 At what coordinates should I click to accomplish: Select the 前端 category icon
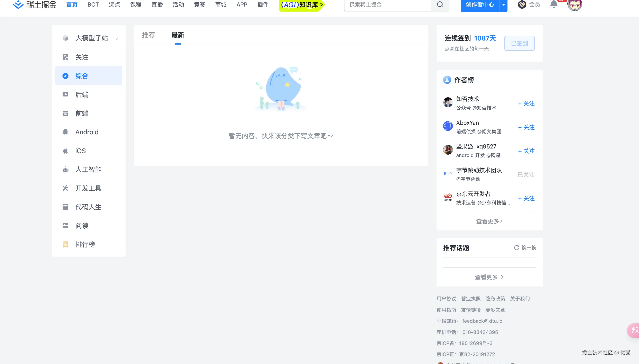click(65, 113)
